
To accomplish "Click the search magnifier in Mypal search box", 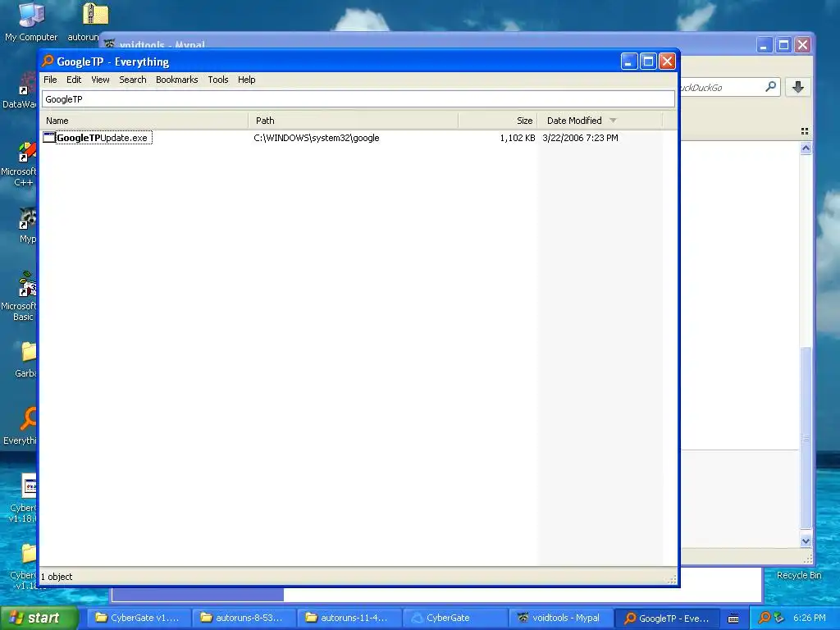I will [770, 87].
